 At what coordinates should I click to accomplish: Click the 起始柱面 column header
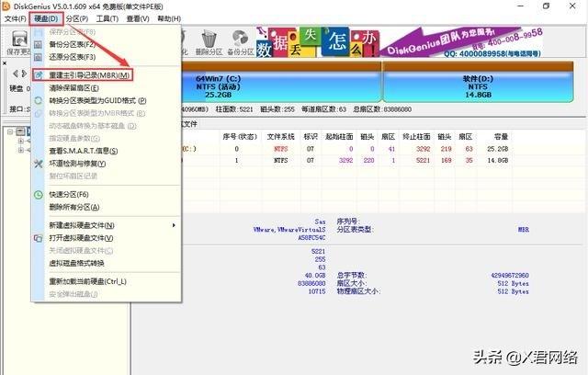339,137
